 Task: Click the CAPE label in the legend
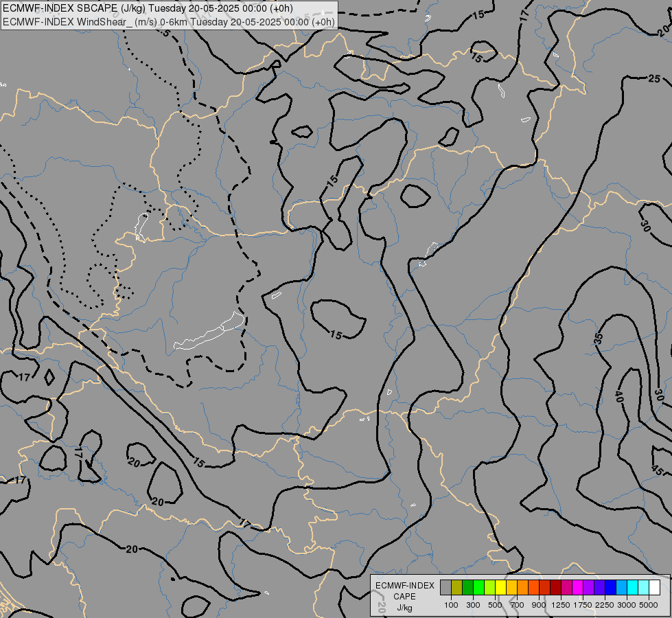(404, 597)
